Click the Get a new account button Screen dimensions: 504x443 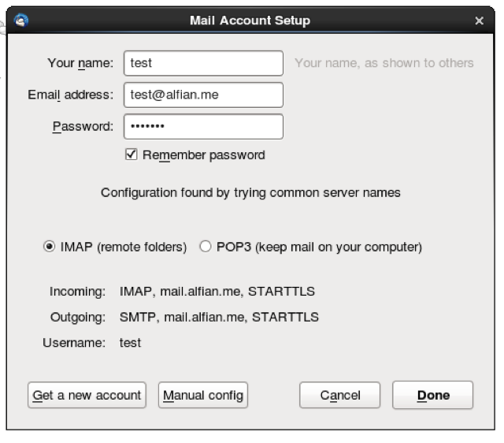point(87,395)
